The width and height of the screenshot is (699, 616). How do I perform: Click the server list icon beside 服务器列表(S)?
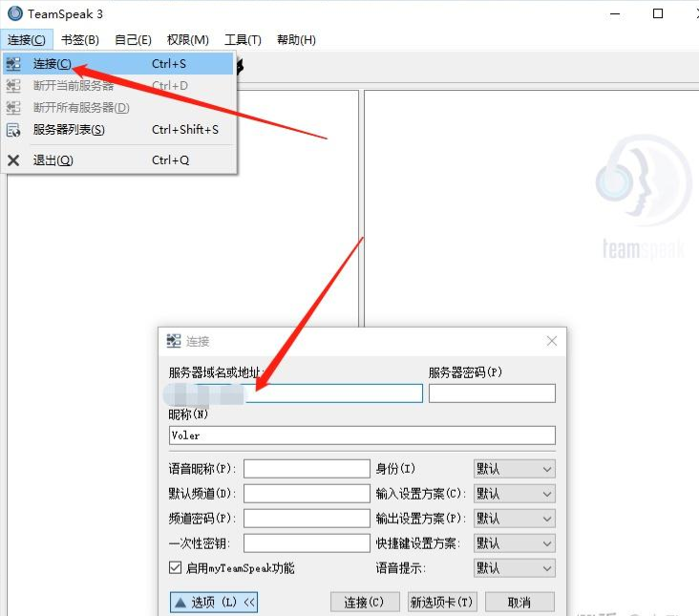point(13,130)
